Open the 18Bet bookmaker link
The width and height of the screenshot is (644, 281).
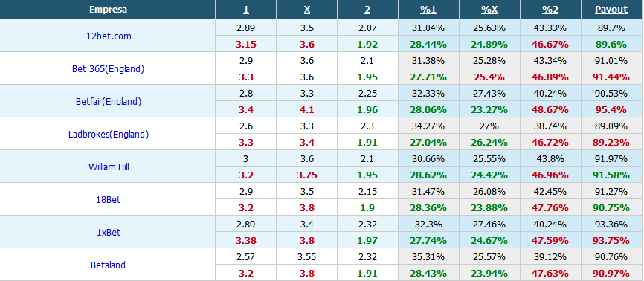tap(109, 200)
